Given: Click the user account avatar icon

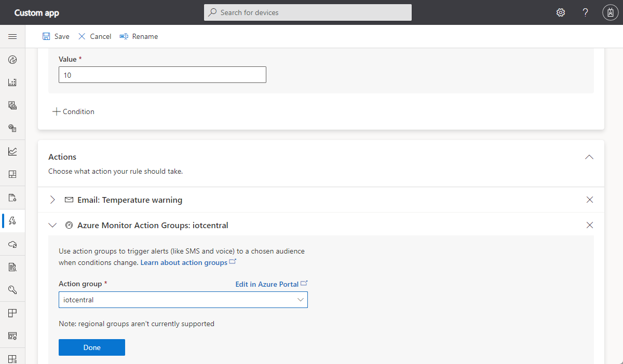Looking at the screenshot, I should tap(610, 12).
